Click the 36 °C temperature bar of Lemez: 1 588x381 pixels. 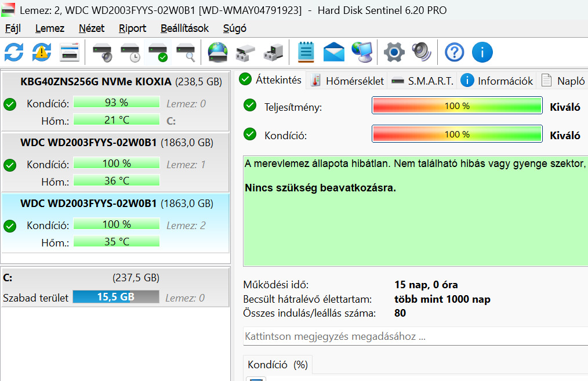coord(117,180)
